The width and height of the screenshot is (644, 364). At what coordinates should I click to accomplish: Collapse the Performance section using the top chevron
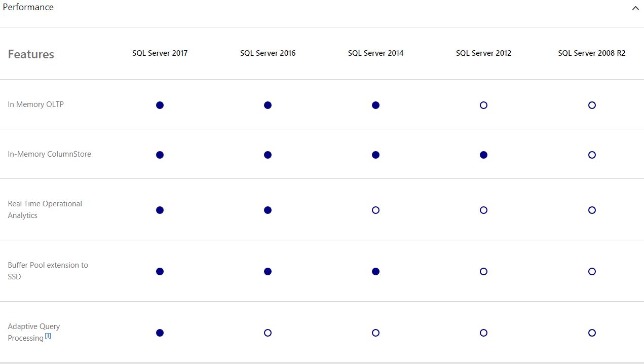point(636,8)
